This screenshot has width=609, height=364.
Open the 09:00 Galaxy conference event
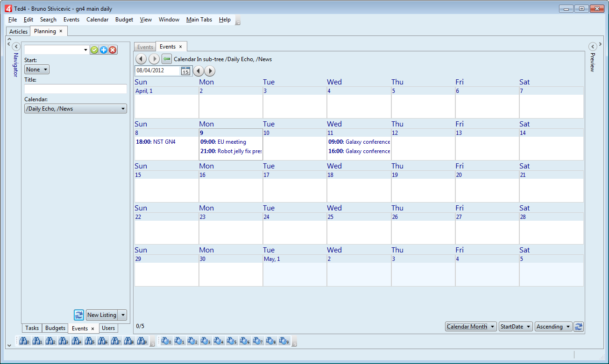pos(359,142)
